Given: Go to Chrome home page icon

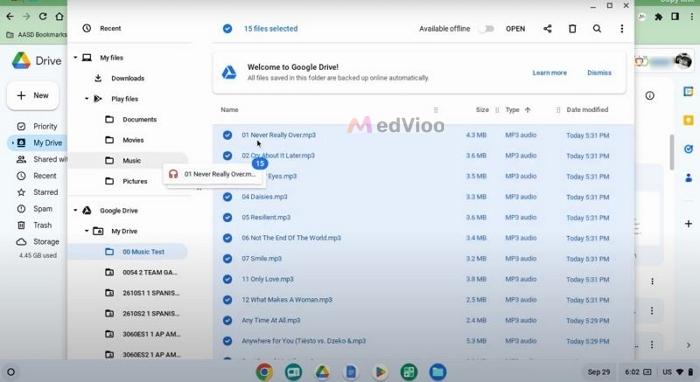Looking at the screenshot, I should point(59,17).
